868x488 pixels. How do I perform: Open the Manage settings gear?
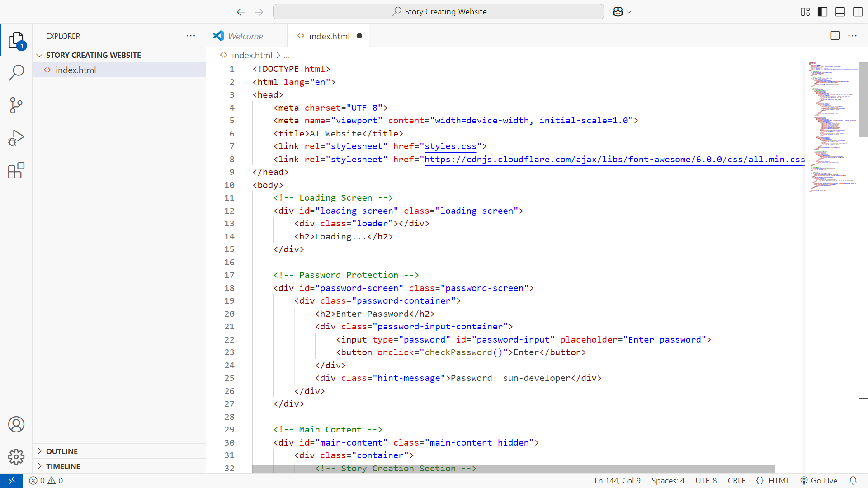click(x=16, y=457)
